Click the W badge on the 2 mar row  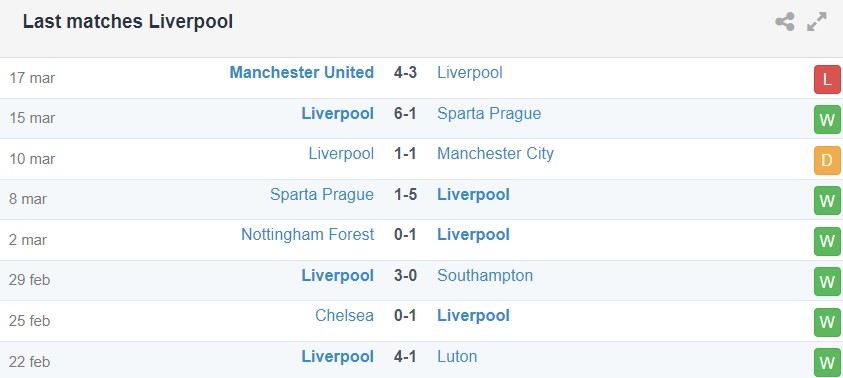(827, 241)
